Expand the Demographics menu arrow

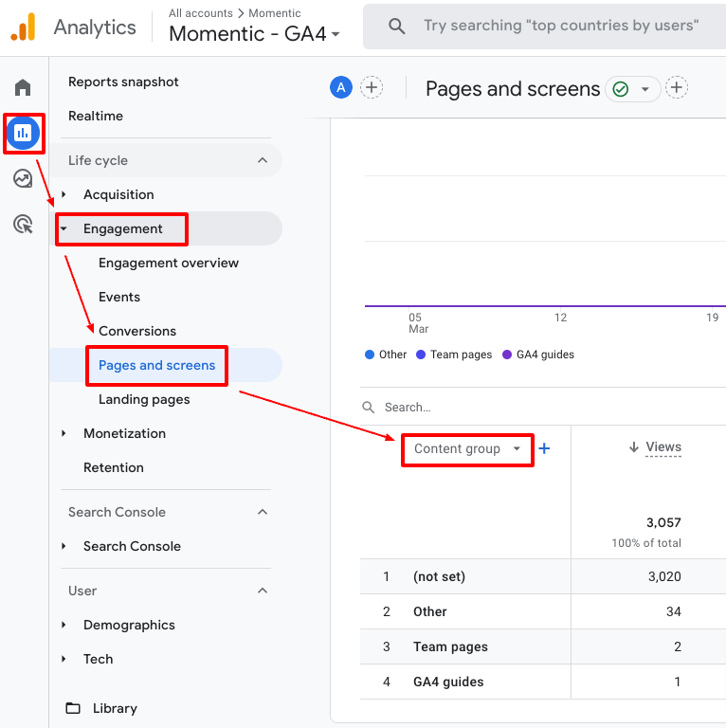(64, 625)
